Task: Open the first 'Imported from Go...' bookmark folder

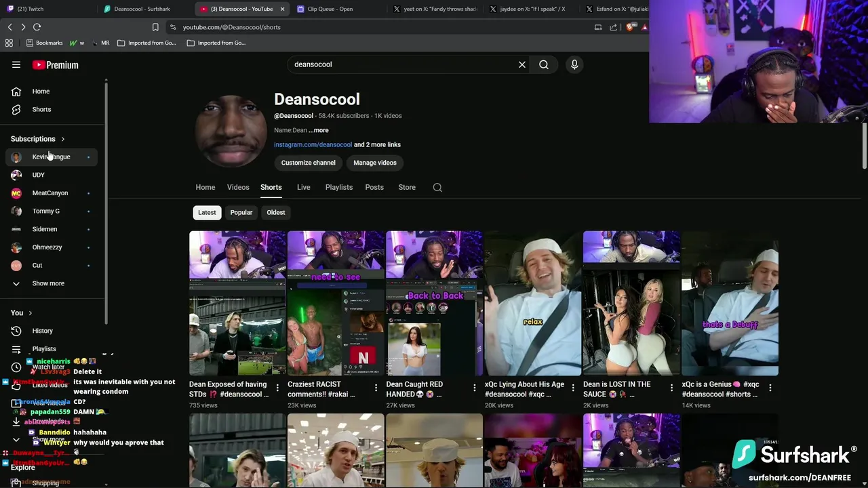Action: click(x=146, y=43)
